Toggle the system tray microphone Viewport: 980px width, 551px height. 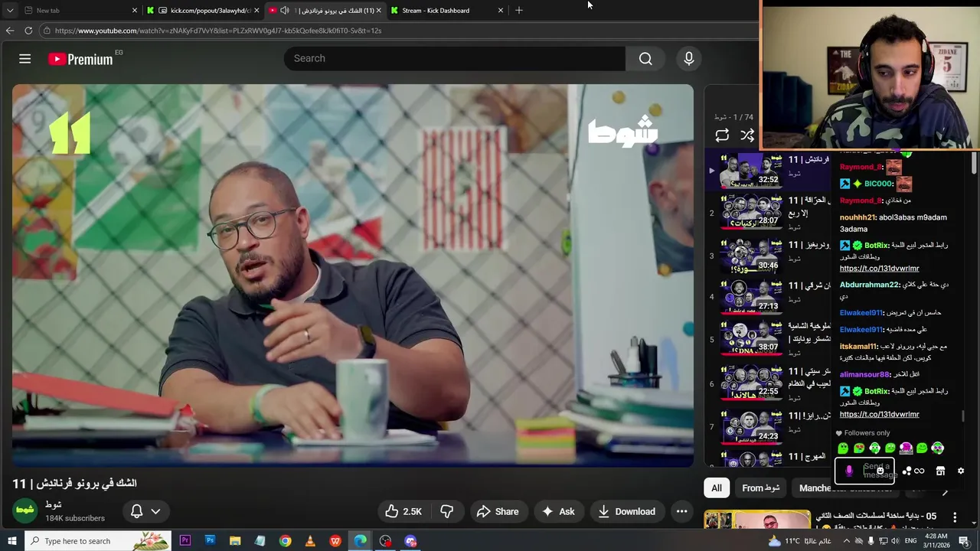tap(871, 541)
